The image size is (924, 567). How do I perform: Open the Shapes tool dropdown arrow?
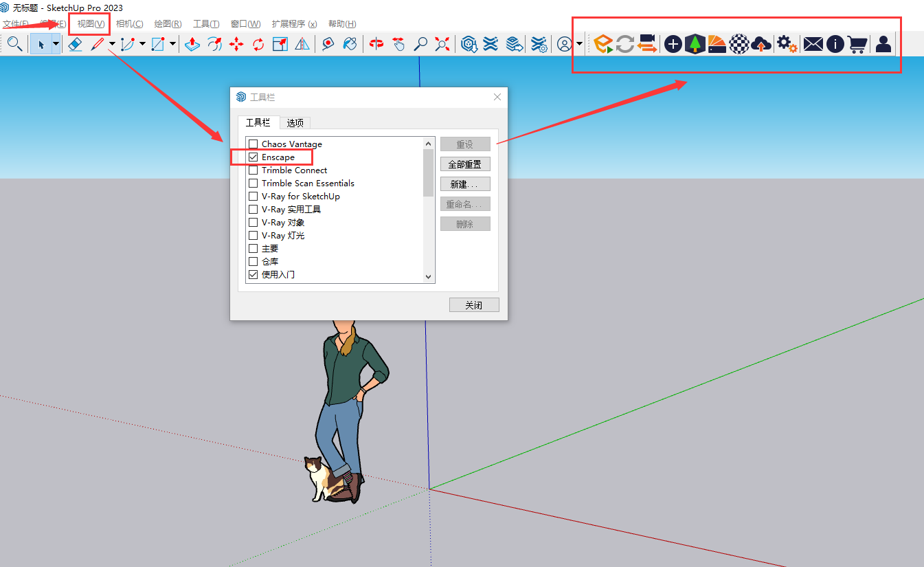coord(173,43)
